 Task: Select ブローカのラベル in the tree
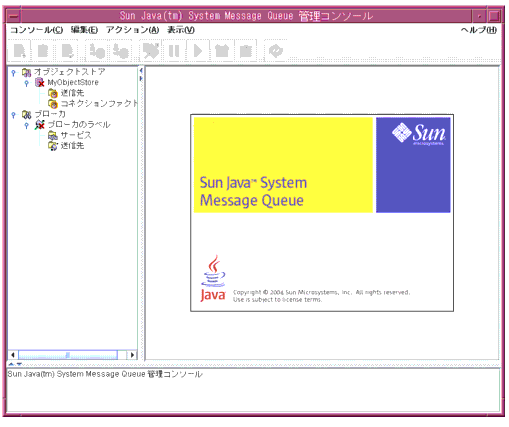point(79,125)
